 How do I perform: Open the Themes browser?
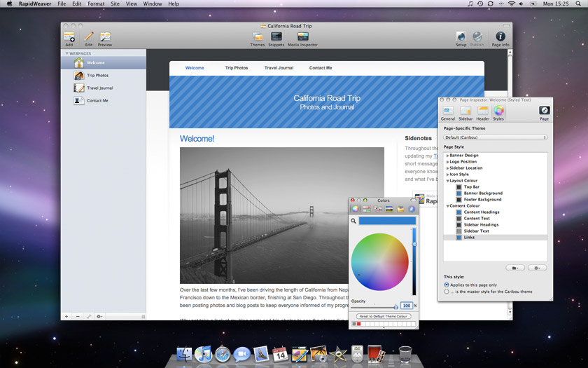tap(258, 36)
